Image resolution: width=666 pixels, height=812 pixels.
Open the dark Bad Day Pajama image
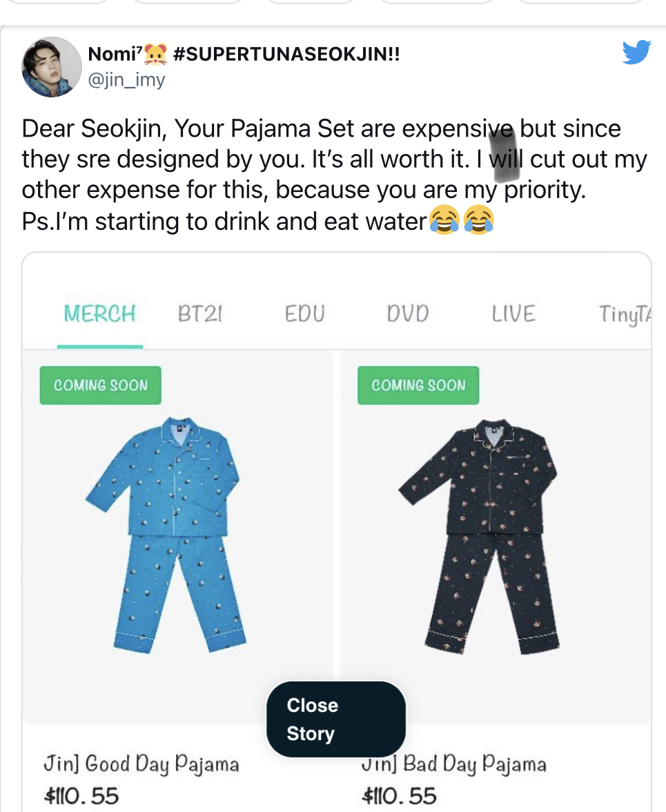(479, 536)
